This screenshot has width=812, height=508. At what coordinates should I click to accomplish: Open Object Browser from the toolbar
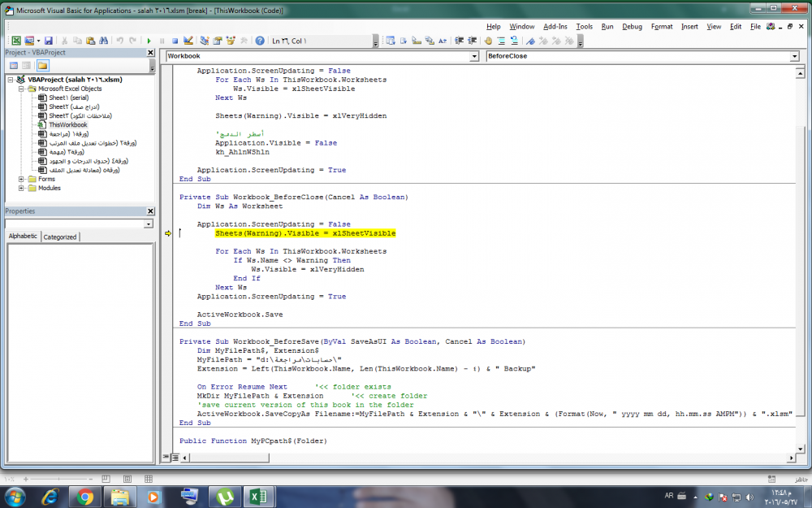click(231, 41)
